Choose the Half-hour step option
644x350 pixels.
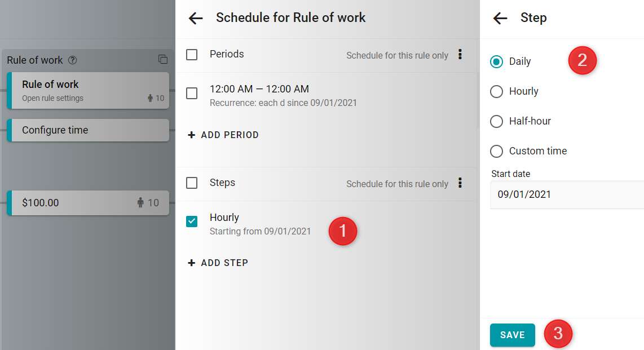pos(497,121)
